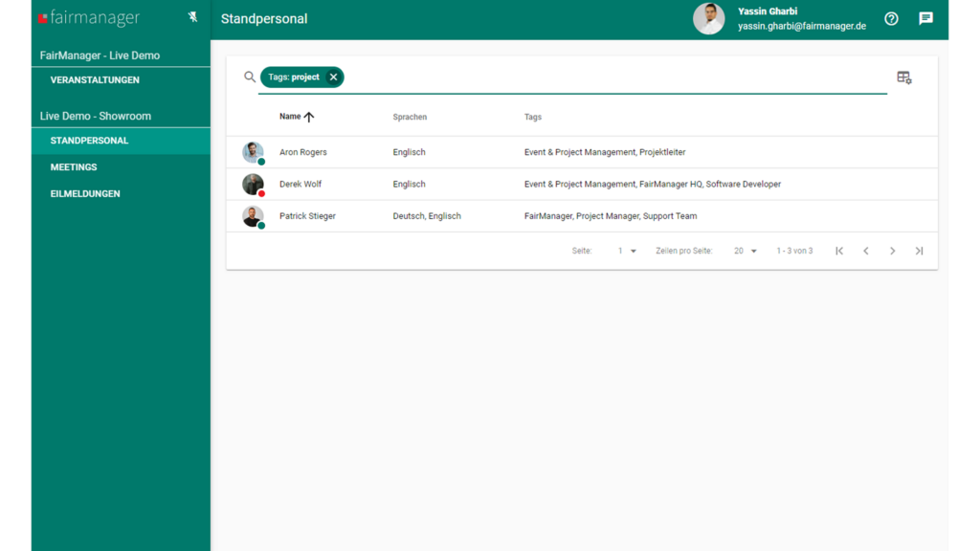Open table column settings icon
Viewport: 980px width, 551px height.
pyautogui.click(x=903, y=77)
